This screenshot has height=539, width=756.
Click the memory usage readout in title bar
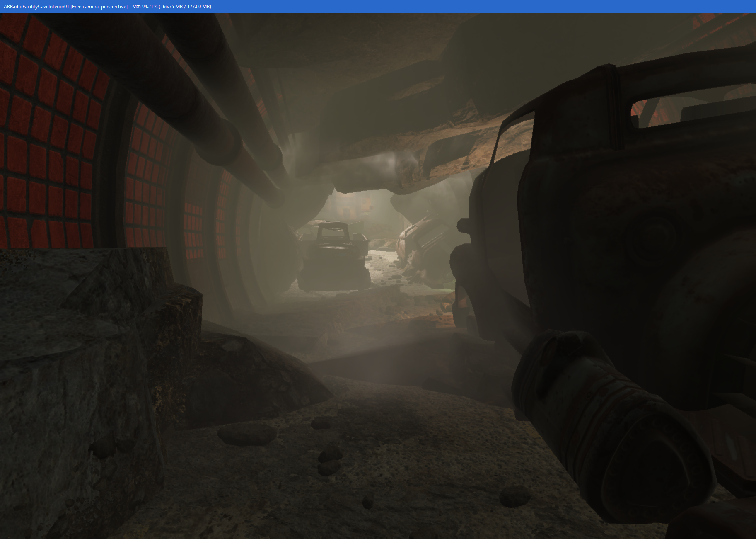pos(171,6)
